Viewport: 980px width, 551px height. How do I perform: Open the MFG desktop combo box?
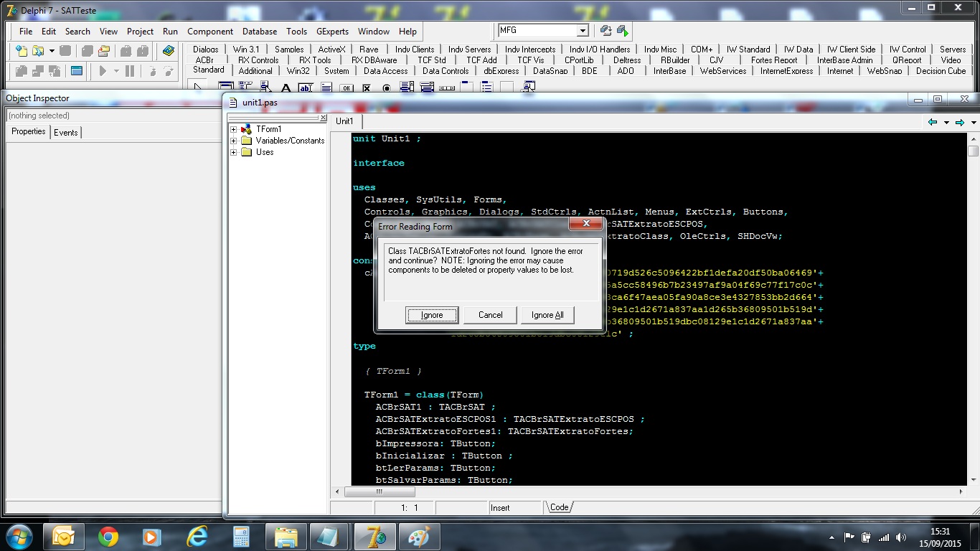[583, 30]
